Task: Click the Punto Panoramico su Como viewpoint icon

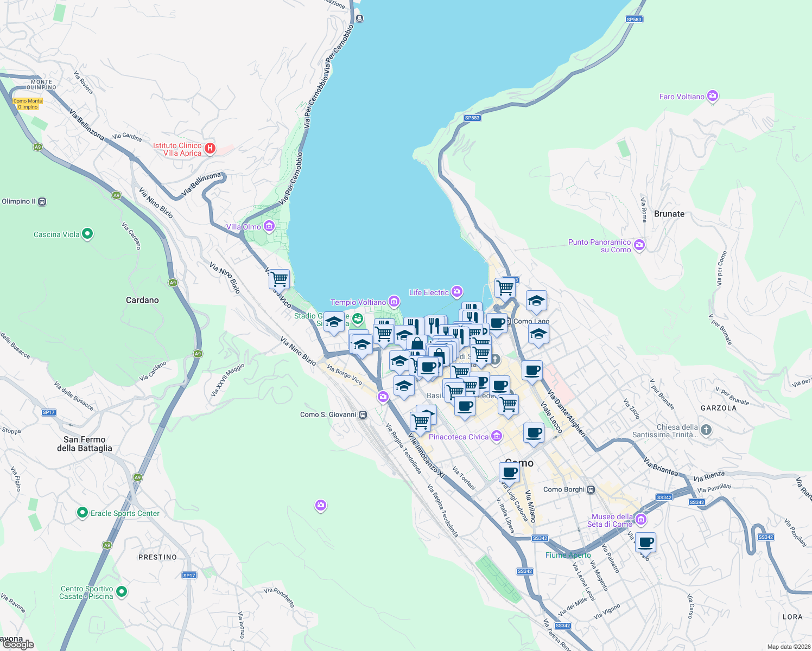Action: click(x=639, y=245)
